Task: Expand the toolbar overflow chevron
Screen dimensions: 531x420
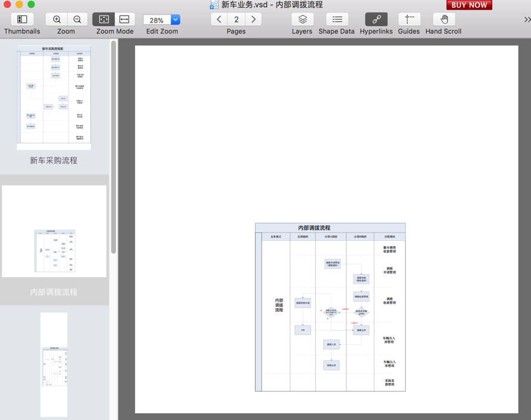Action: coord(527,20)
